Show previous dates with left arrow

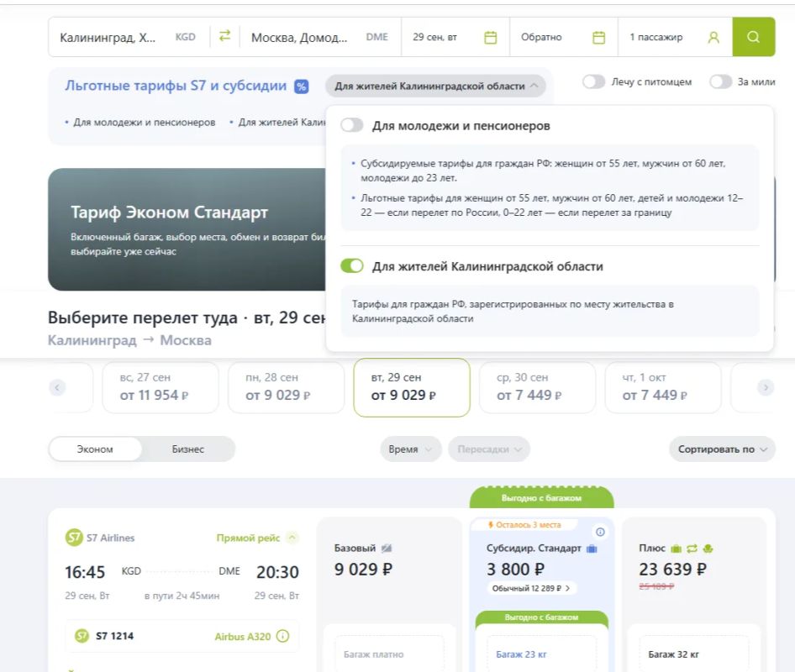point(57,388)
